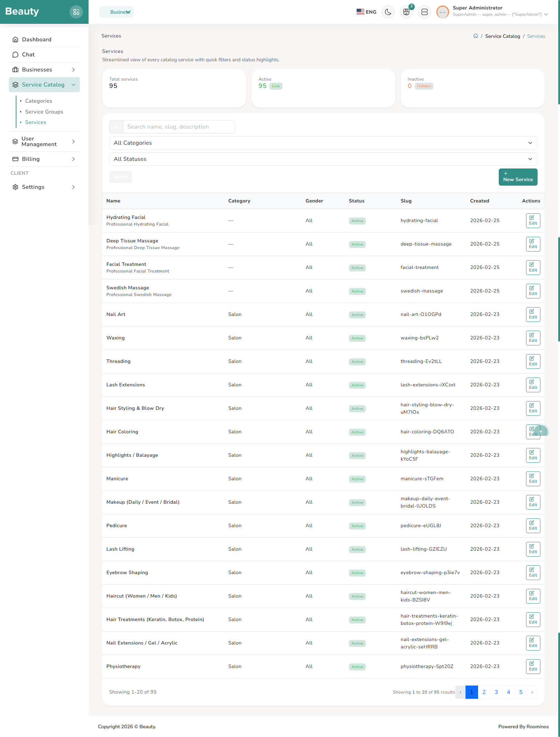Click the grid icon next to Beauty logo
This screenshot has height=737, width=560.
[77, 12]
